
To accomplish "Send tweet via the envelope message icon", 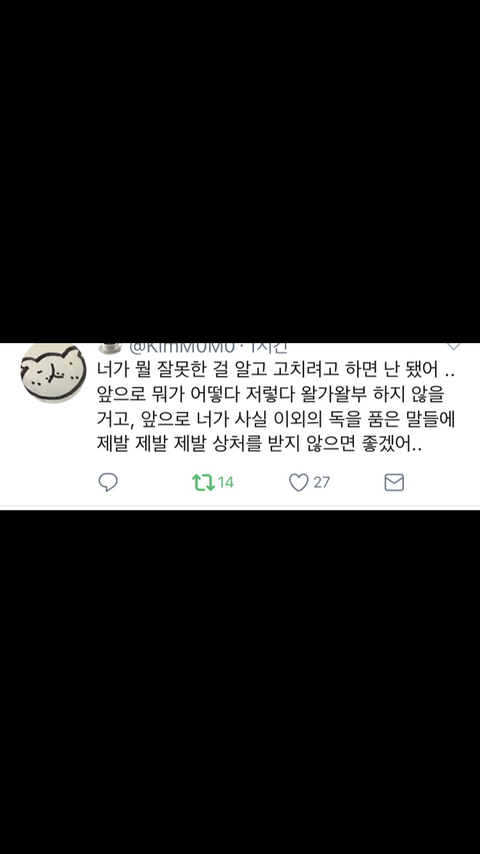I will pyautogui.click(x=394, y=482).
